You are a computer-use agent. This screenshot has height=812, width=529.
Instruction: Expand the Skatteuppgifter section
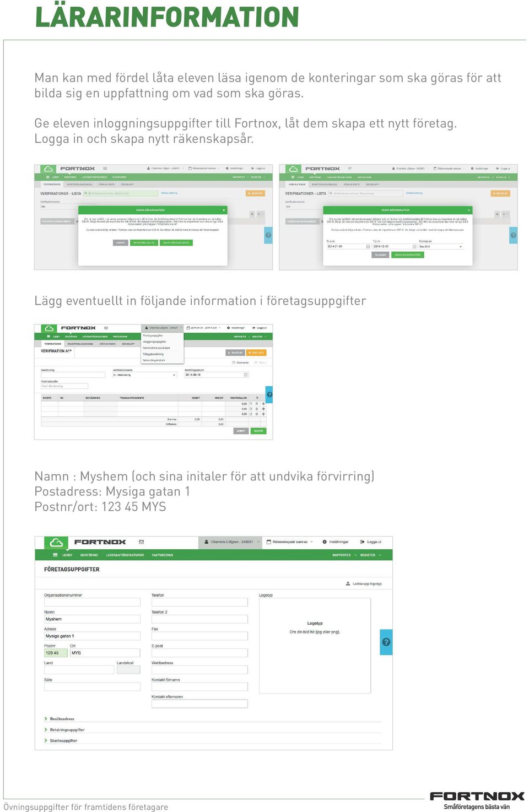click(61, 741)
